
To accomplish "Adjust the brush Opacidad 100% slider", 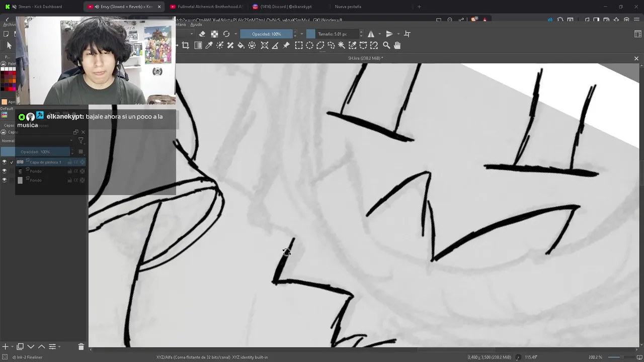I will (267, 34).
